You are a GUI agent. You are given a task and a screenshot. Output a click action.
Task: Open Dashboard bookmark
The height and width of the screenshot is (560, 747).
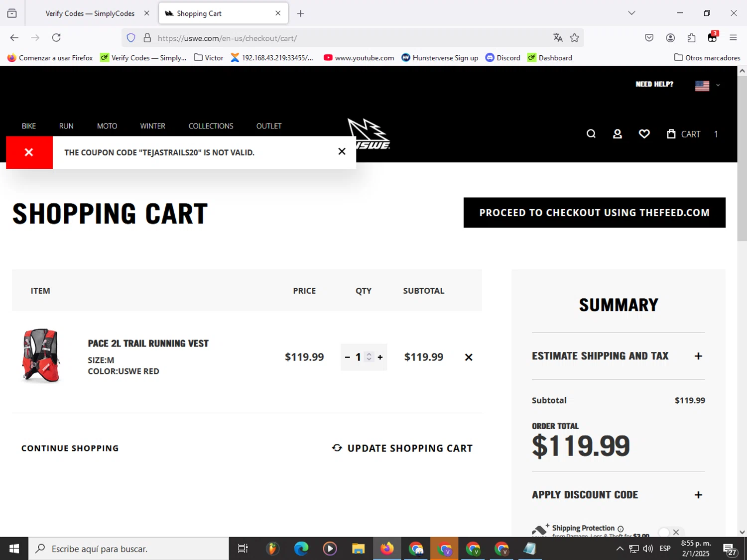click(x=550, y=58)
